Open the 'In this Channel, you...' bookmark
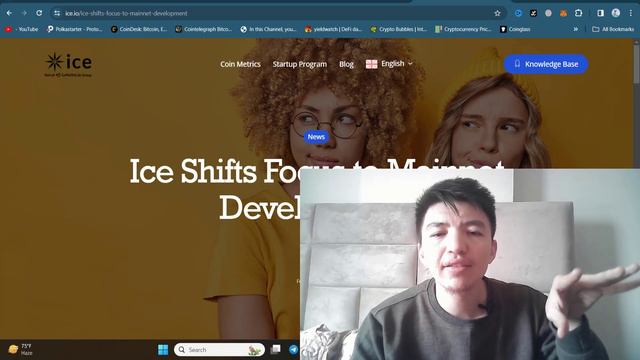 tap(268, 29)
